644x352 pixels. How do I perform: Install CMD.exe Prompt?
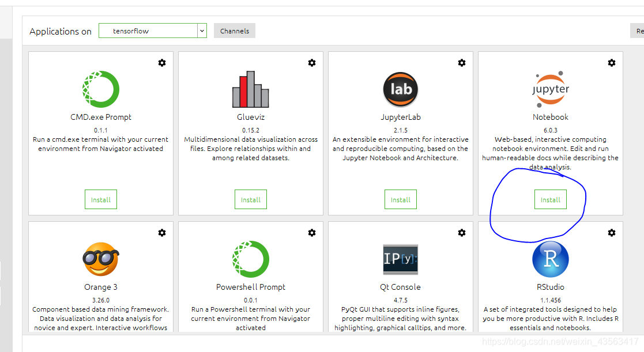tap(101, 199)
